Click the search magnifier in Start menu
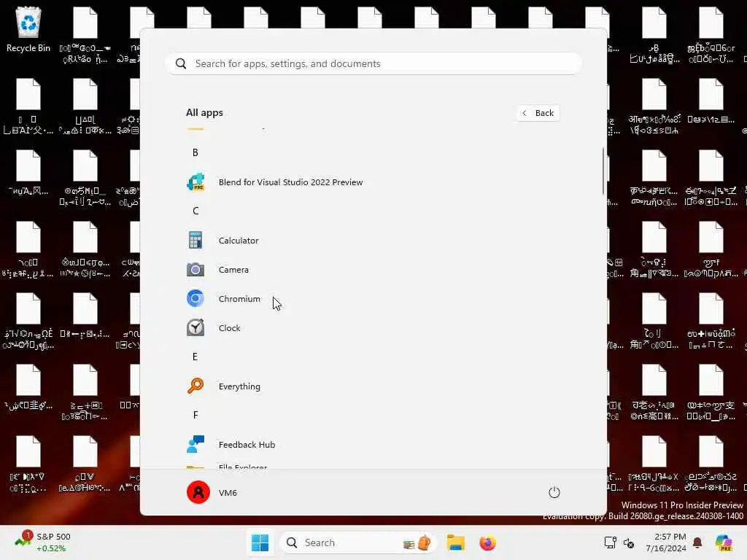The height and width of the screenshot is (560, 747). pos(181,64)
